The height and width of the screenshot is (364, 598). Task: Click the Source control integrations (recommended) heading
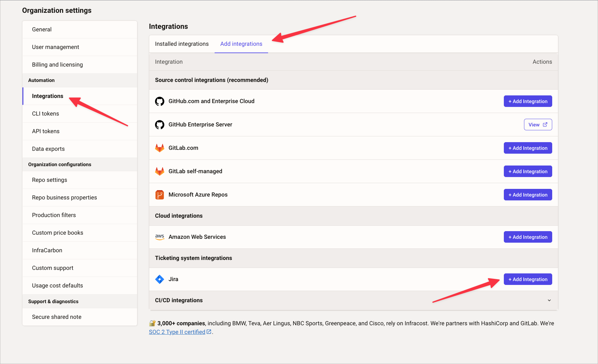(x=212, y=80)
